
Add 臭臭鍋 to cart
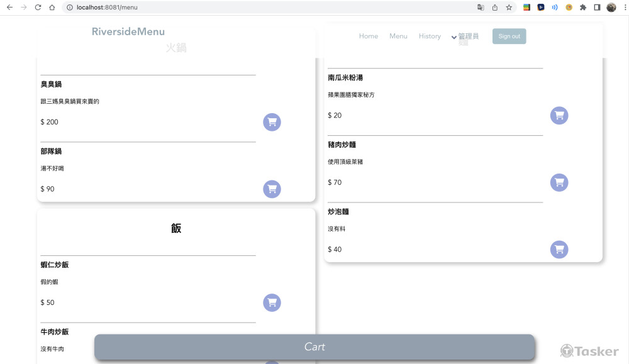(272, 122)
